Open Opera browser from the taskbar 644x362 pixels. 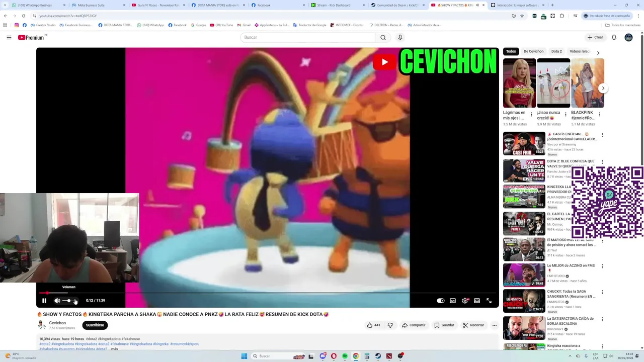(x=334, y=356)
